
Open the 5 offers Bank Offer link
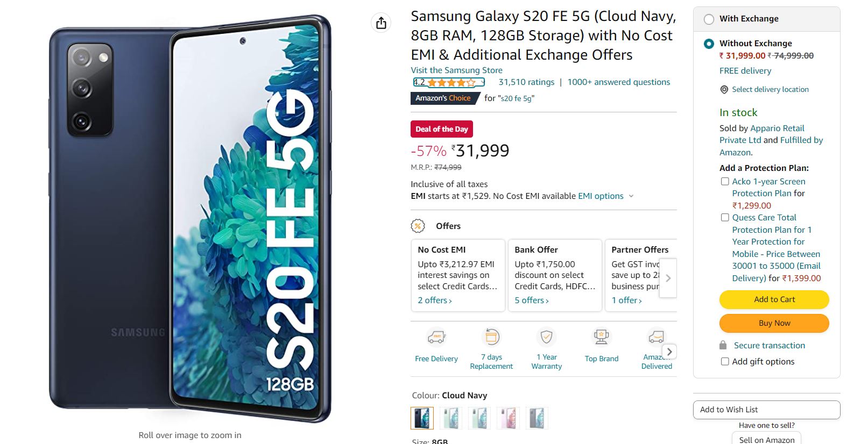(531, 300)
